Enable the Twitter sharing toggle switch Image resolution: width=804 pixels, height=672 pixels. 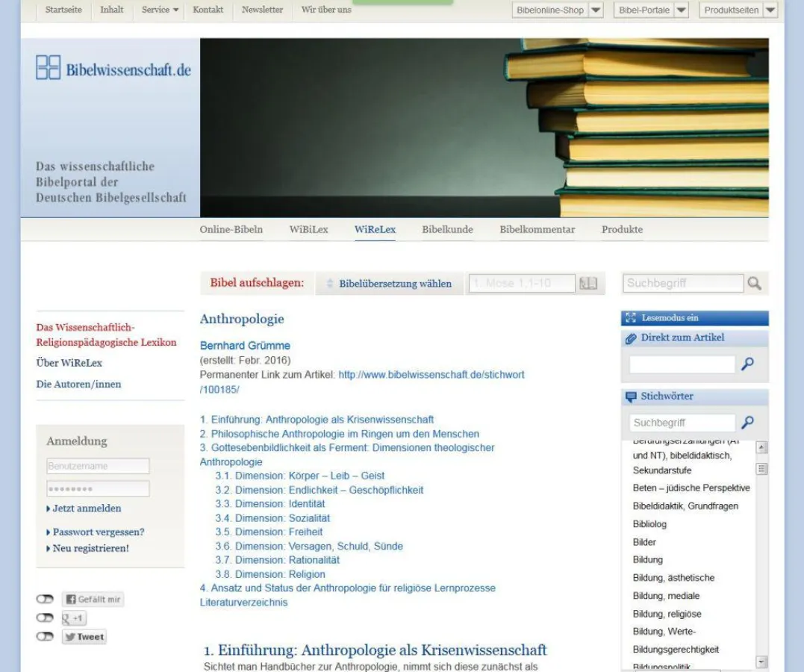coord(44,637)
